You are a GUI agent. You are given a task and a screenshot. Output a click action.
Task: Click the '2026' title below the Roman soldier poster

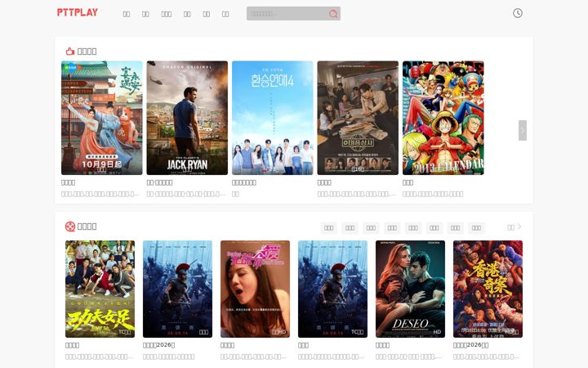(x=159, y=345)
